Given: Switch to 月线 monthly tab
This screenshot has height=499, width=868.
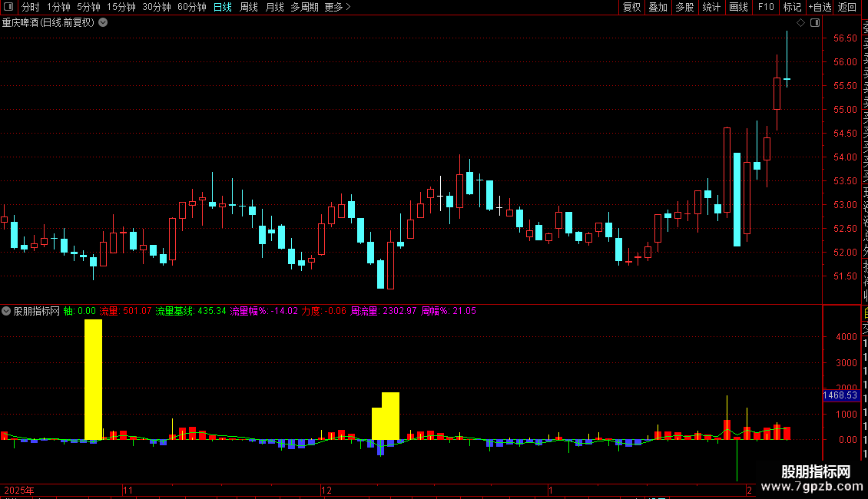Looking at the screenshot, I should pos(274,7).
